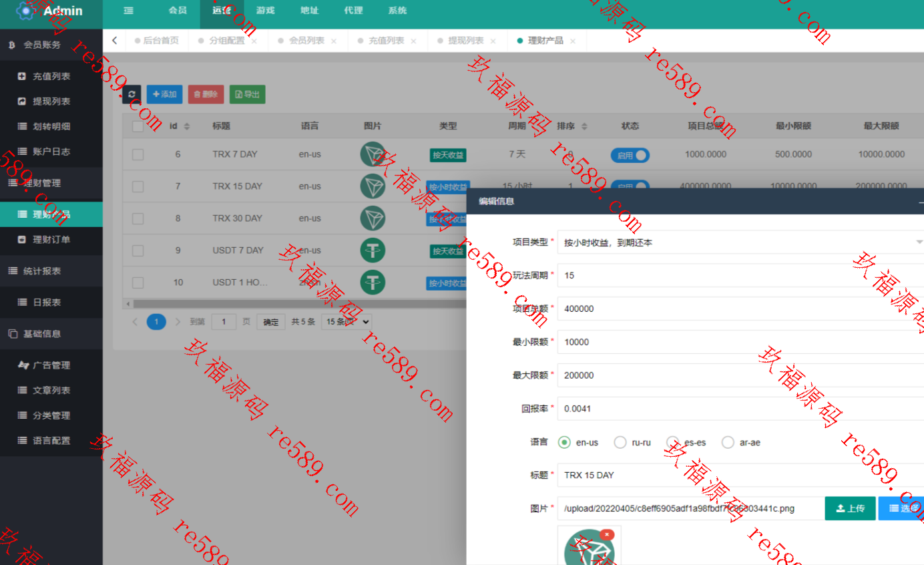Viewport: 924px width, 565px height.
Task: Click the 回报率 input field
Action: point(740,409)
